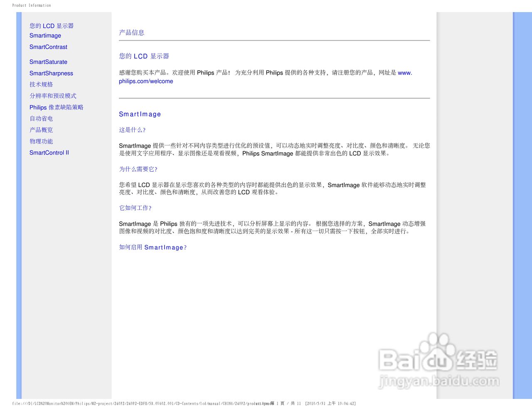
Task: Go to 物理功能 in the sidebar
Action: (41, 141)
